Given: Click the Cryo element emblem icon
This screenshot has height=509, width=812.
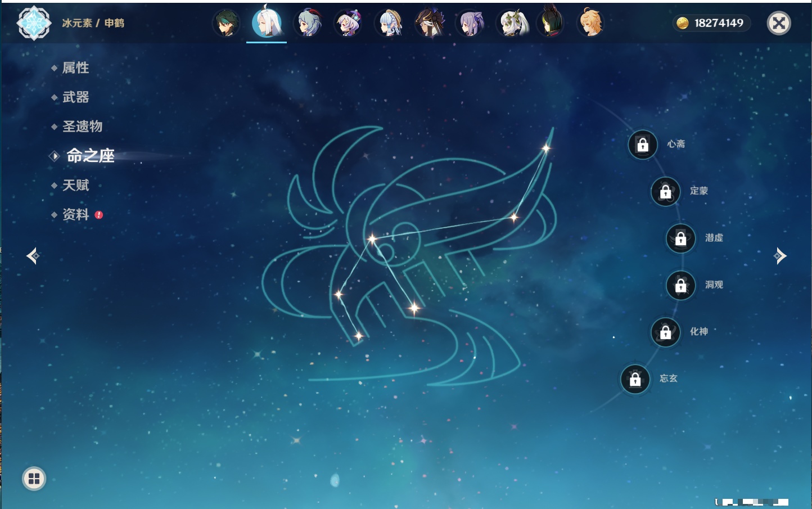Looking at the screenshot, I should tap(34, 23).
